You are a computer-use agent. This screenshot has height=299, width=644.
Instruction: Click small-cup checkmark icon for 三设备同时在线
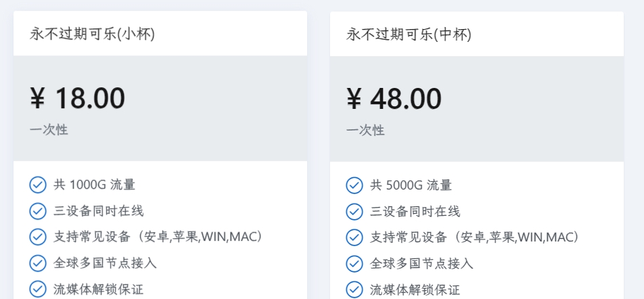point(38,211)
